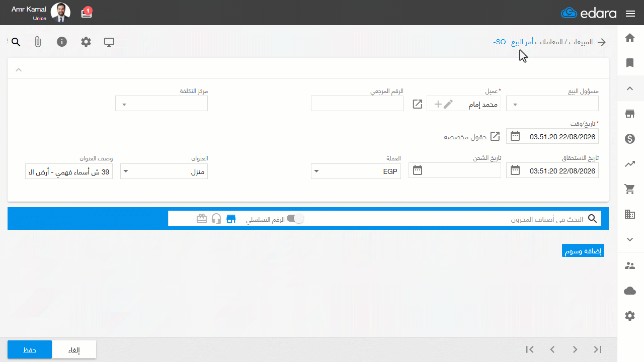
Task: Open the hamburger main menu
Action: (630, 14)
